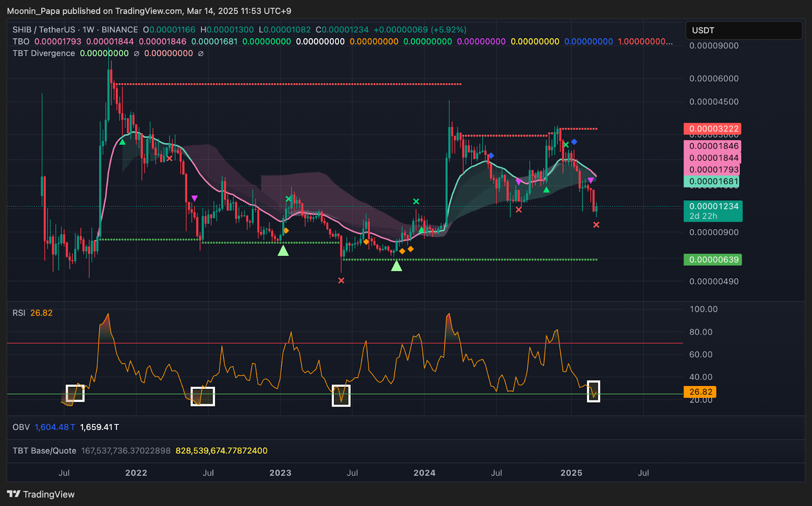The image size is (812, 506).
Task: Click the green 0.00000639 support price label
Action: coord(714,260)
